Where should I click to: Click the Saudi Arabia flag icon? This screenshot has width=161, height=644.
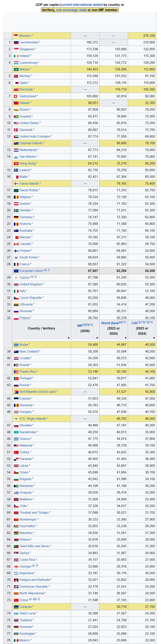[x=16, y=190]
